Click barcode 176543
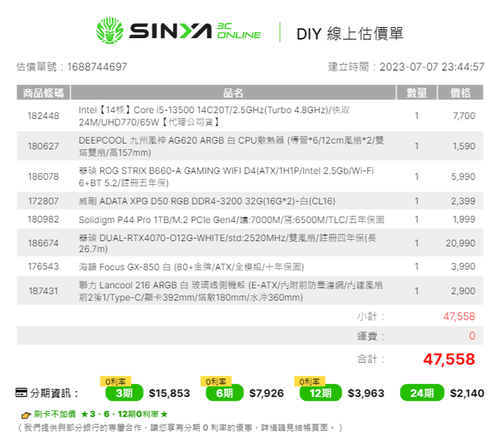Screen dimensions: 500x448 (43, 266)
